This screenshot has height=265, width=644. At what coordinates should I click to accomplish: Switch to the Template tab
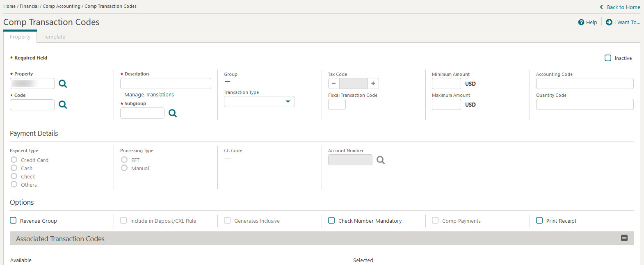54,37
